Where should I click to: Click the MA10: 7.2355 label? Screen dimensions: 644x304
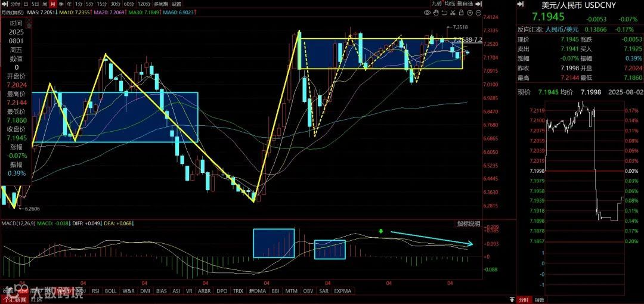[x=75, y=13]
